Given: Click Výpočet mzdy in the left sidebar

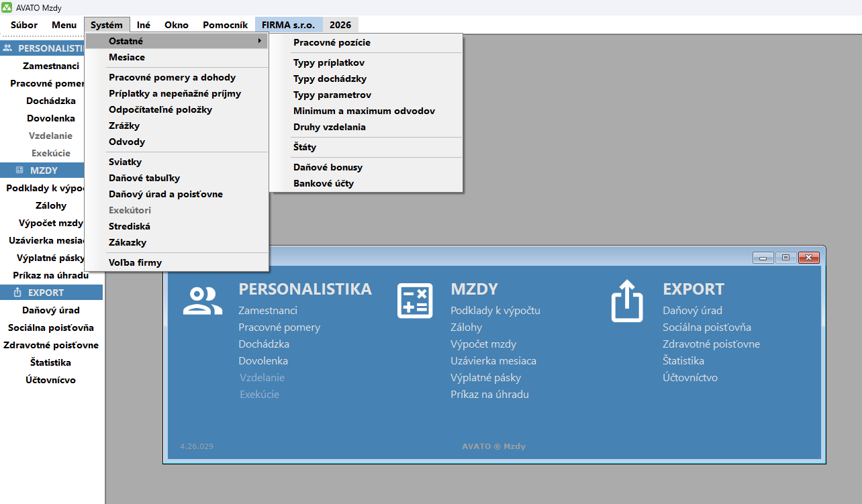Looking at the screenshot, I should click(51, 223).
